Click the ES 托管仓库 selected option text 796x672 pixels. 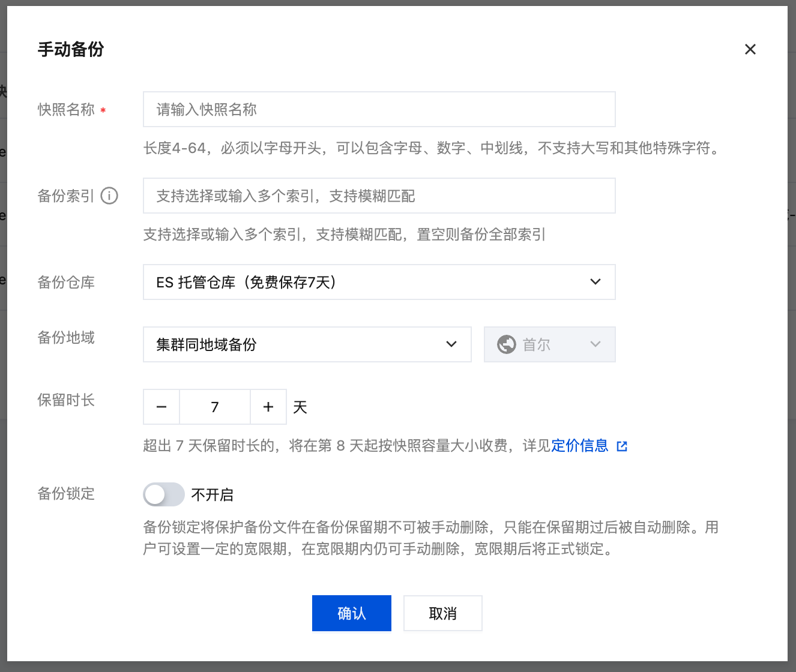246,282
